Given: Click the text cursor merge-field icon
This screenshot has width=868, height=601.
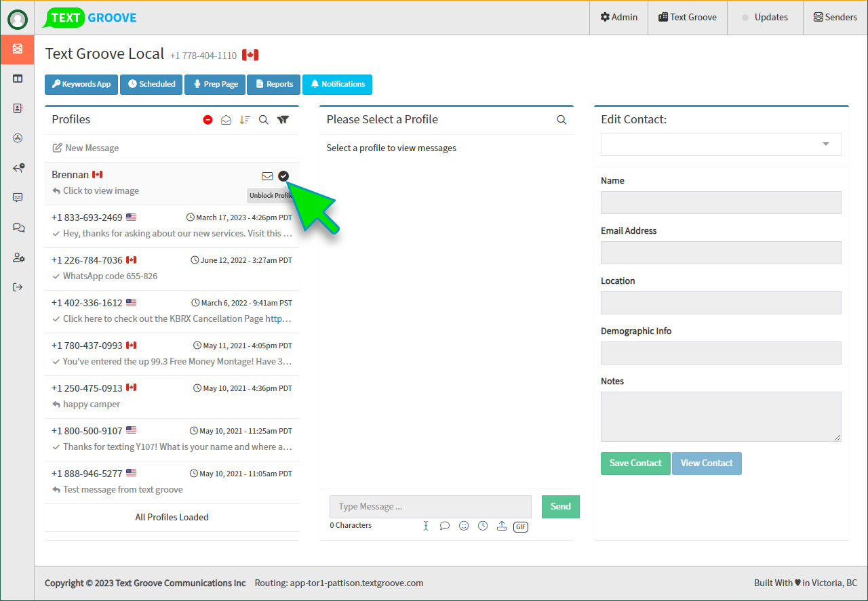Looking at the screenshot, I should coord(426,526).
